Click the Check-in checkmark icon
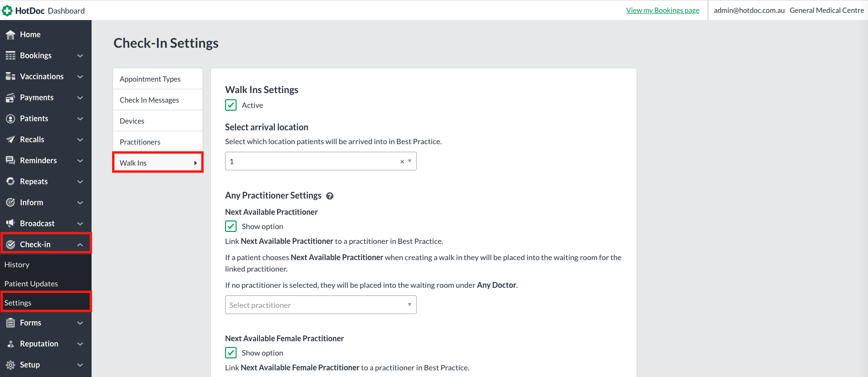Screen dimensions: 868x377 pos(10,244)
